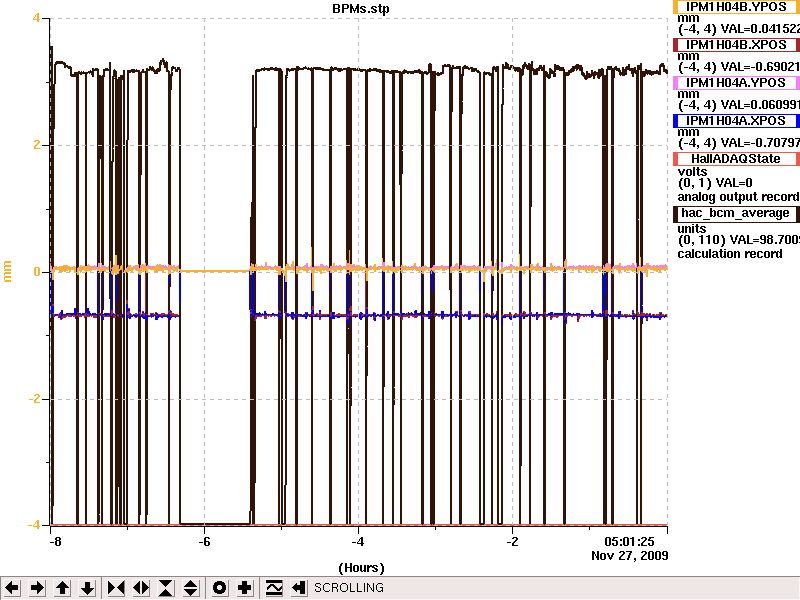Click the 'calculation record' description
The height and width of the screenshot is (600, 800).
[x=730, y=254]
